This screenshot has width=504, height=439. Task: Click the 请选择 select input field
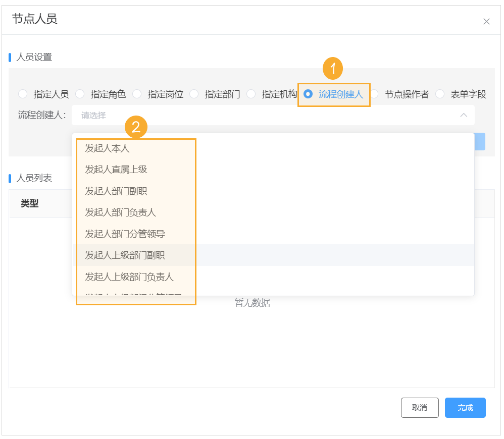pos(268,115)
